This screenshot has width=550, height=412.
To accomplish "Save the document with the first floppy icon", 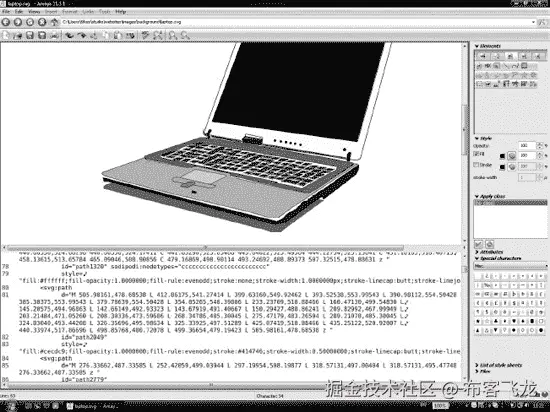I will point(30,35).
